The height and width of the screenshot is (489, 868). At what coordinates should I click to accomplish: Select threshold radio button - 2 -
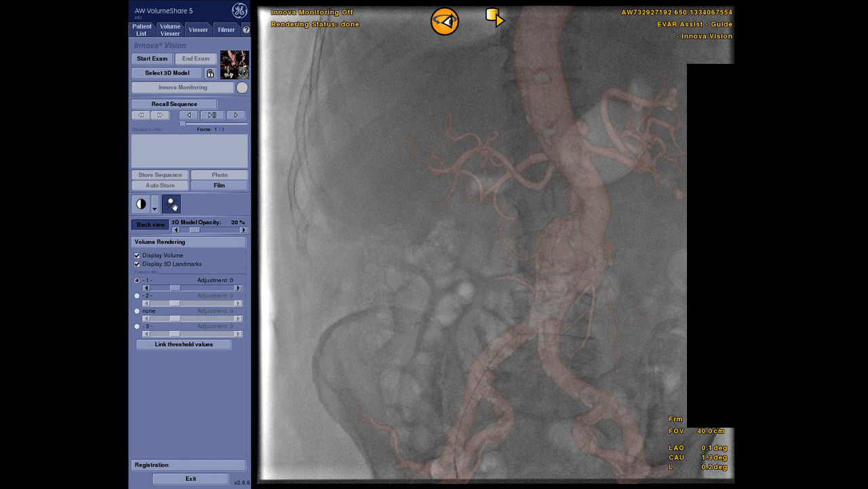pyautogui.click(x=137, y=296)
